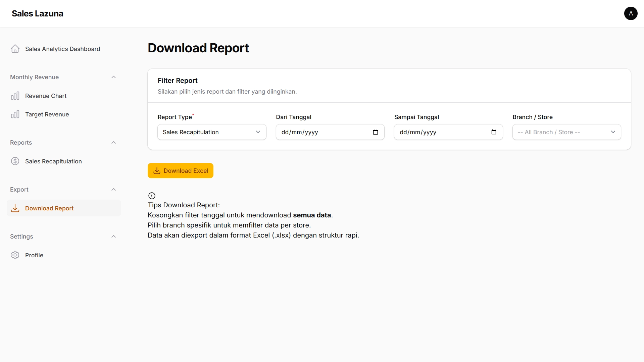Click the bar chart icon beside Target Revenue
644x362 pixels.
tap(15, 114)
